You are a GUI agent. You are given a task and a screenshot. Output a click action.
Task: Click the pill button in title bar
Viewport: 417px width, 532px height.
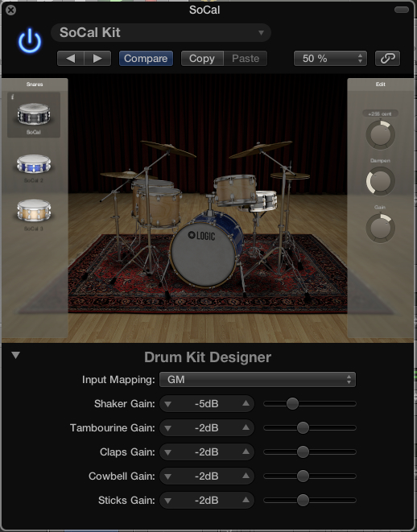(x=402, y=10)
